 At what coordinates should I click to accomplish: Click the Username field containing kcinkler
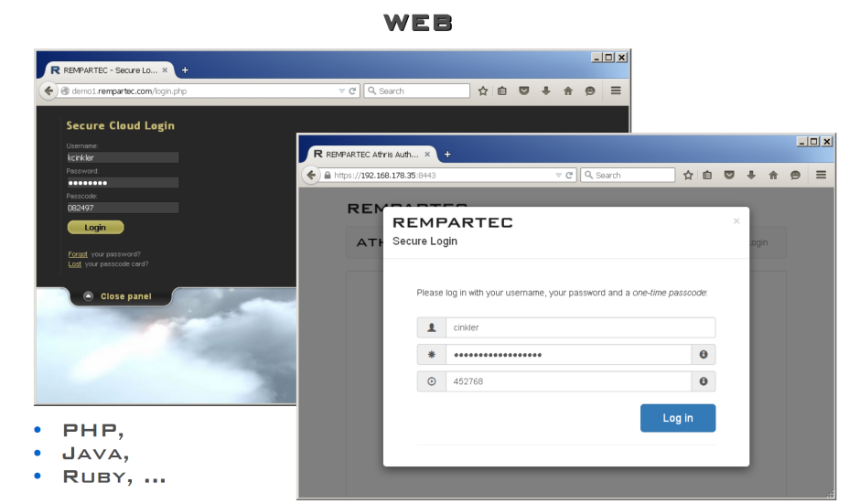click(x=123, y=157)
